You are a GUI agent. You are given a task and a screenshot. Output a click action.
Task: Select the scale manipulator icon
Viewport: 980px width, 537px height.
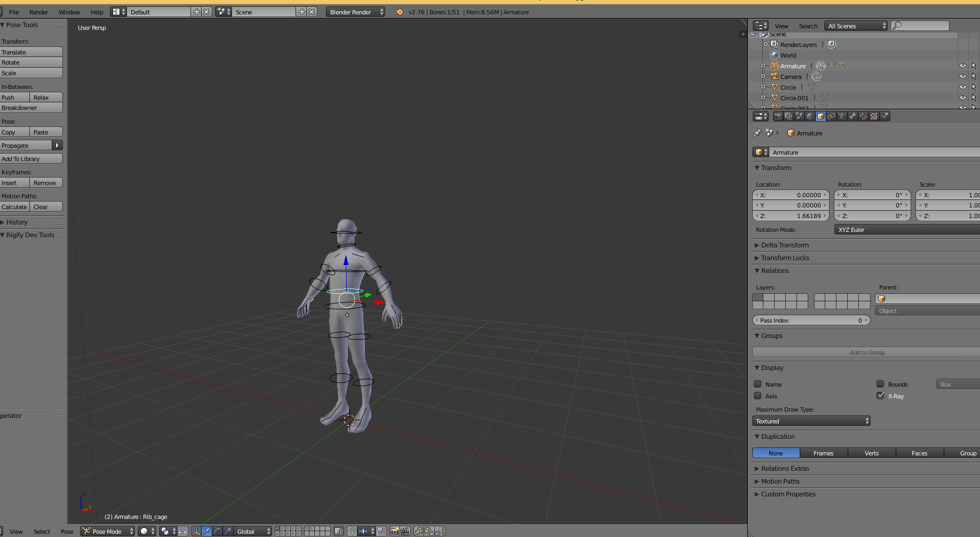coord(228,531)
